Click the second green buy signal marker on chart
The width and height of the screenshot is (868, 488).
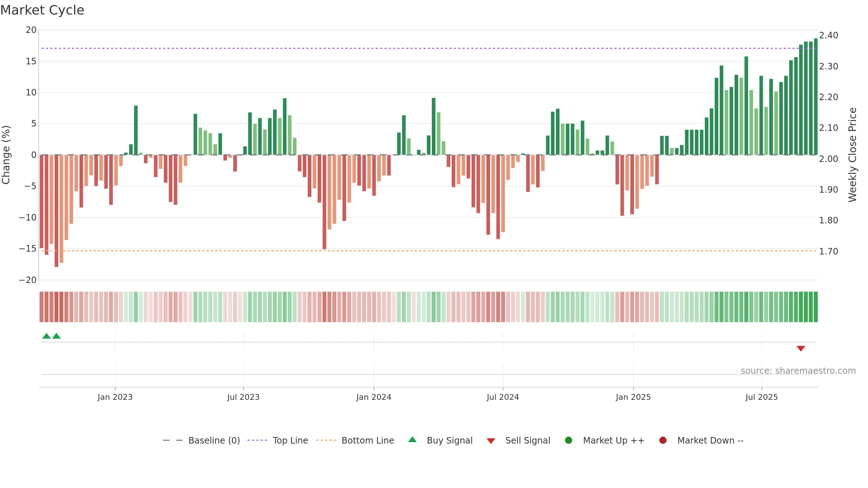(x=56, y=336)
